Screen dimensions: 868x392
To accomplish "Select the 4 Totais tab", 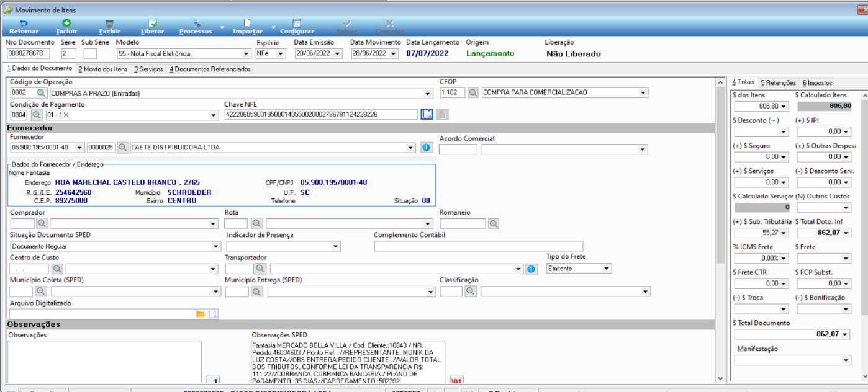I will pyautogui.click(x=743, y=82).
